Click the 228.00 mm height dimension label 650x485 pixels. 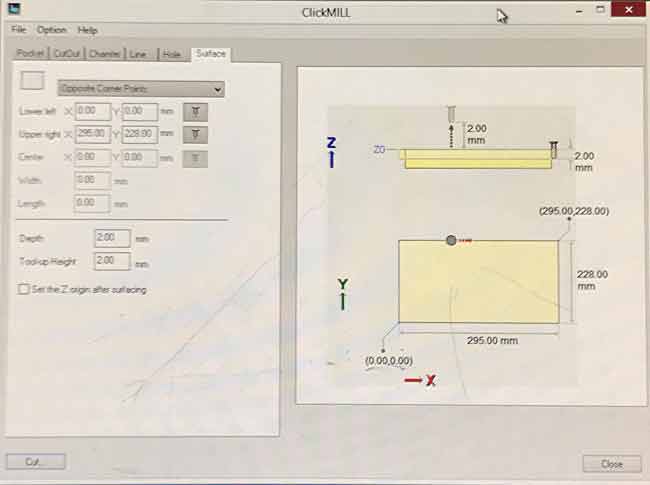[592, 280]
